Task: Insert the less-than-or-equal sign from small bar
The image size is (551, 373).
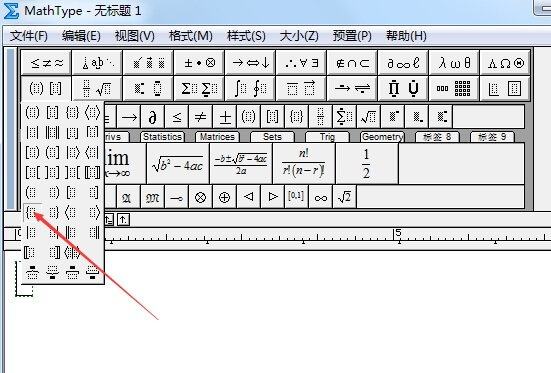Action: [176, 117]
